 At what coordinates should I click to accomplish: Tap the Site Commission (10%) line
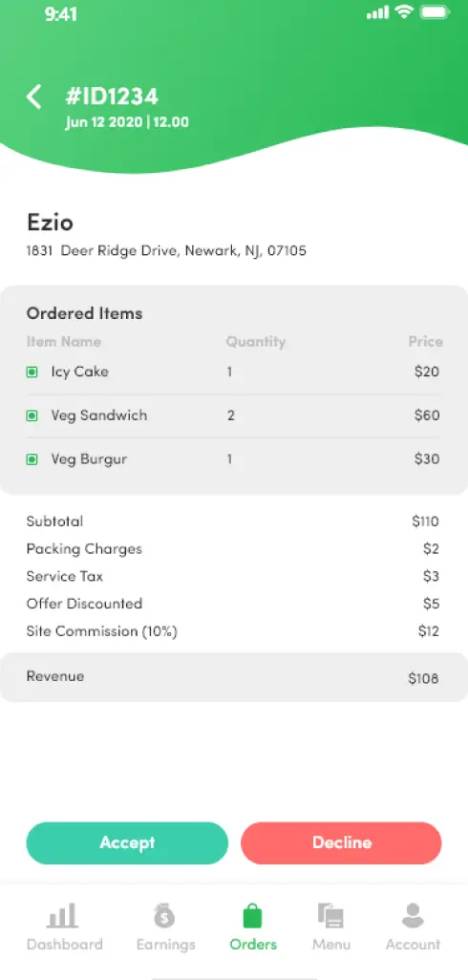click(232, 631)
